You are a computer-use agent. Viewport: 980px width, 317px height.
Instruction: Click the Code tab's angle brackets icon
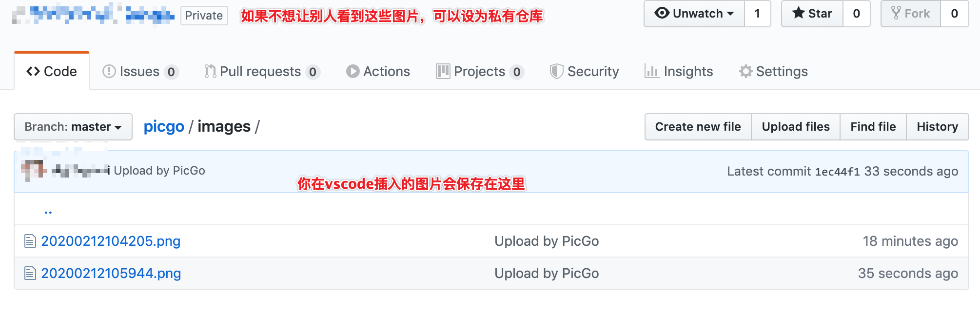32,71
